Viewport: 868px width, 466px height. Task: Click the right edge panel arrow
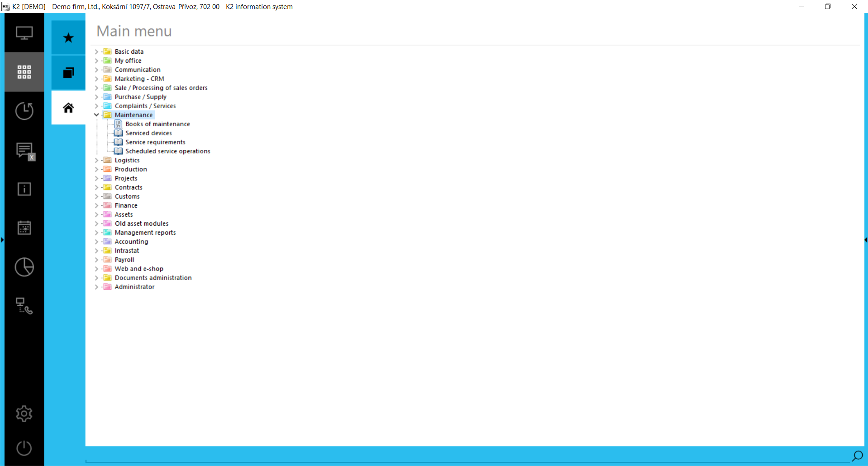tap(866, 240)
